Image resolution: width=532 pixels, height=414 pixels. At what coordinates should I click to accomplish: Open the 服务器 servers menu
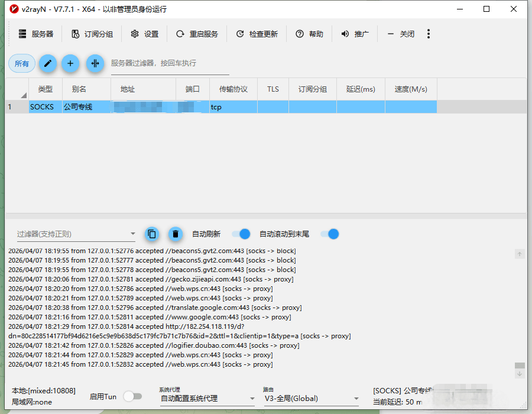click(36, 34)
